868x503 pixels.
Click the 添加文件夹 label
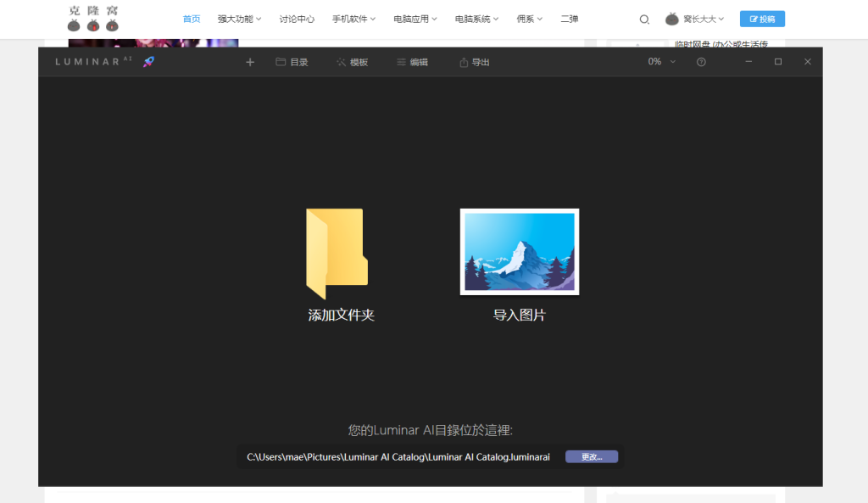(x=341, y=316)
